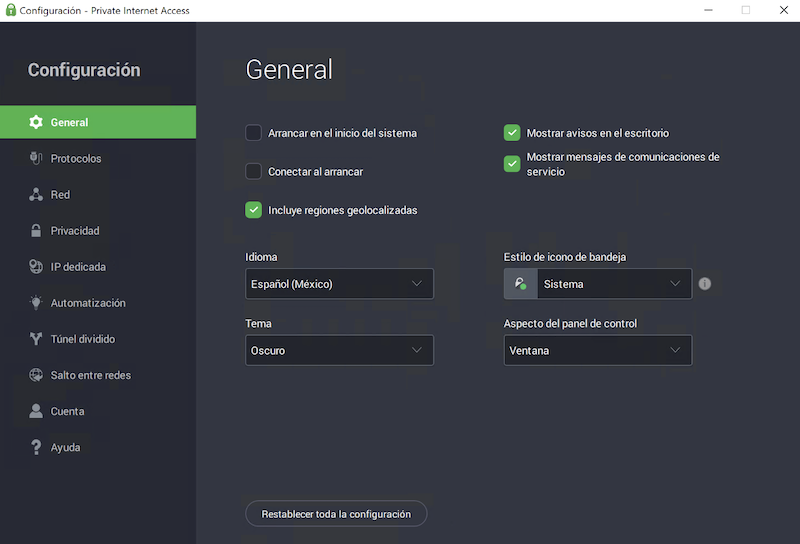The width and height of the screenshot is (800, 544).
Task: Open the Idioma dropdown showing Español (México)
Action: (339, 284)
